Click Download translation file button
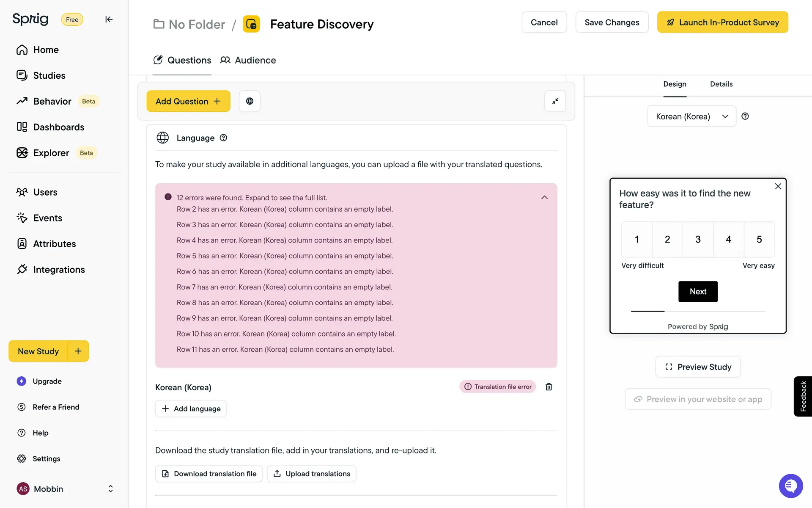Image resolution: width=812 pixels, height=508 pixels. 209,474
